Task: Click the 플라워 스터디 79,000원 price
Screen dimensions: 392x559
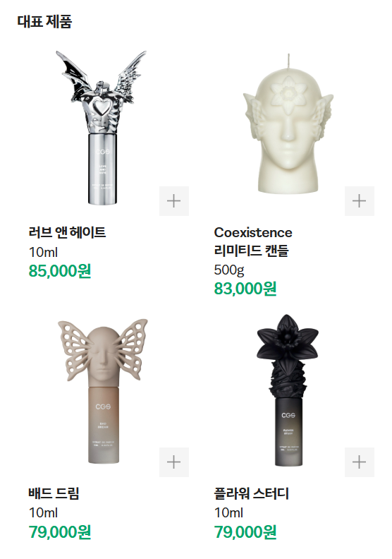Action: pyautogui.click(x=245, y=532)
